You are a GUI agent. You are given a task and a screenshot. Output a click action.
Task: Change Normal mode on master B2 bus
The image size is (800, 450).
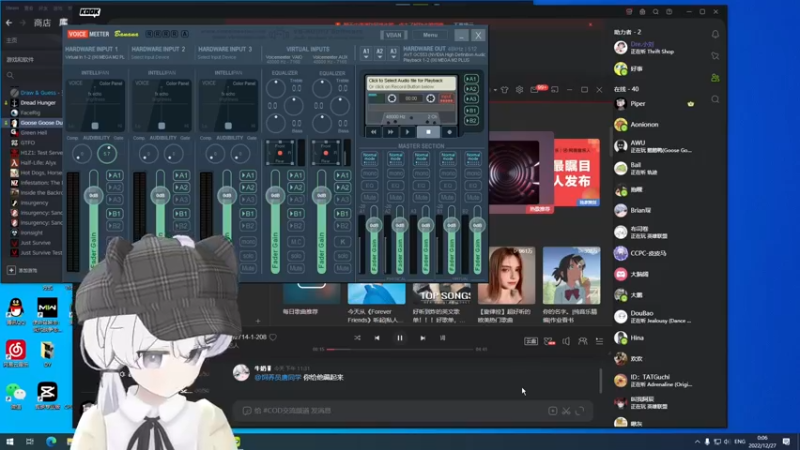point(473,158)
